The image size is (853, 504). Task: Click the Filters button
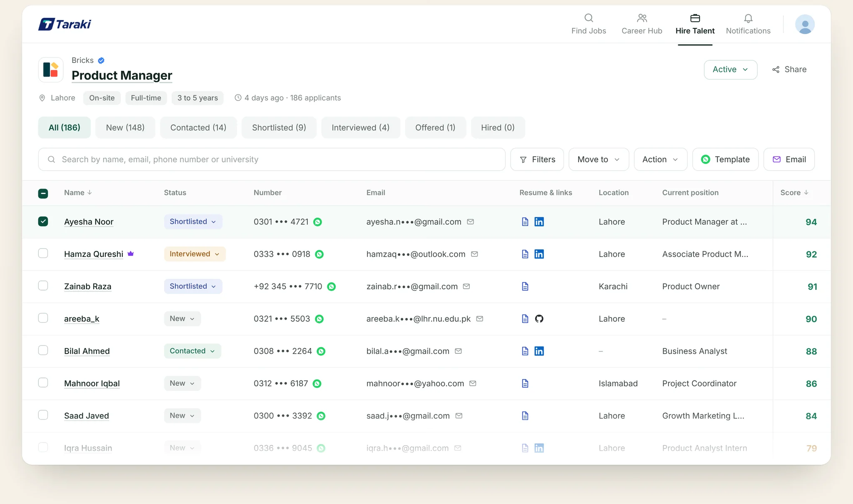(537, 159)
